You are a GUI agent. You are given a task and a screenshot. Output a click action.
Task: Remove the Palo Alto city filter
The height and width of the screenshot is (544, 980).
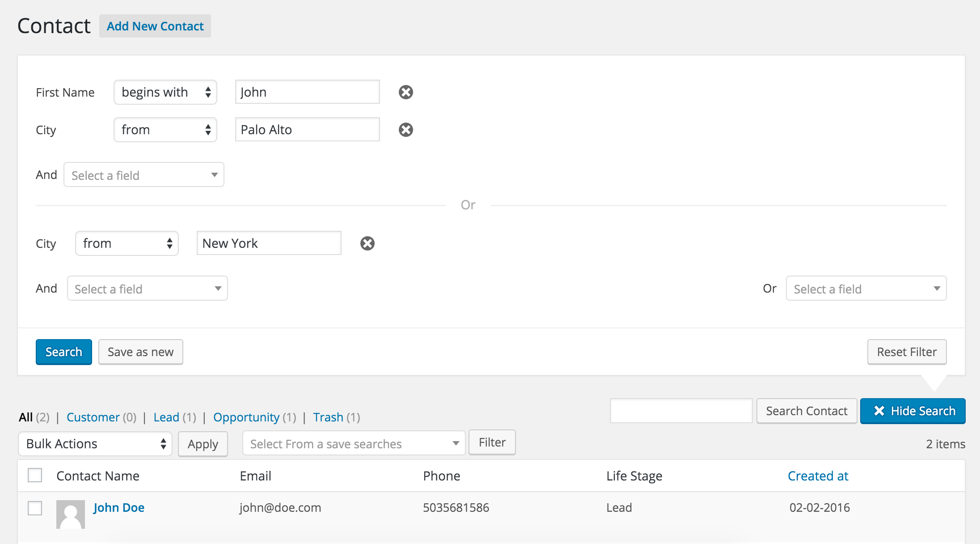coord(406,130)
